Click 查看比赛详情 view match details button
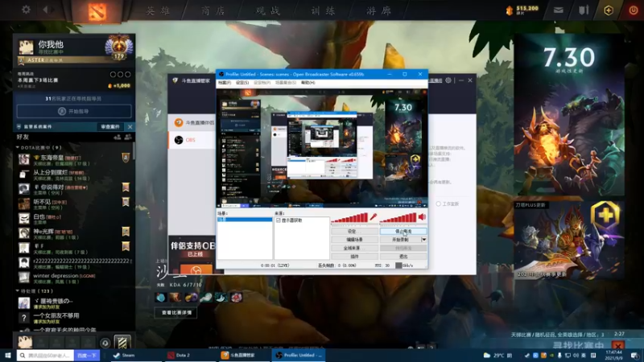Image resolution: width=644 pixels, height=362 pixels. point(176,313)
